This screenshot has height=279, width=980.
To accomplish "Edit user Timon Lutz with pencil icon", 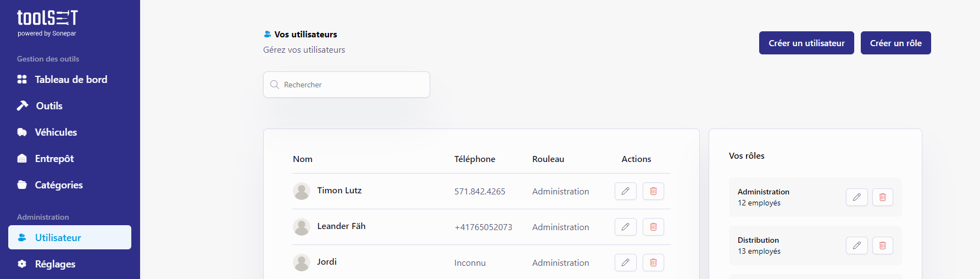I will (x=625, y=191).
